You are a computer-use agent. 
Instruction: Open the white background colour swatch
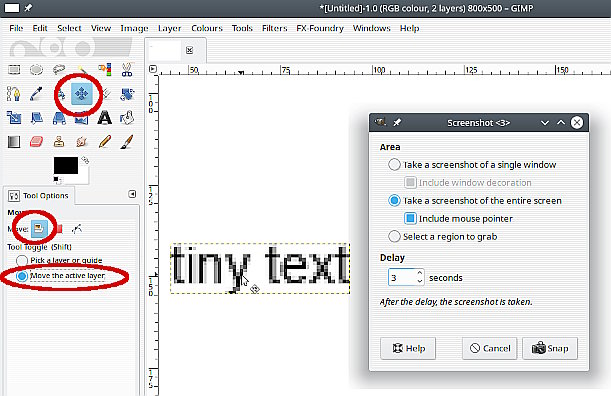pyautogui.click(x=83, y=176)
